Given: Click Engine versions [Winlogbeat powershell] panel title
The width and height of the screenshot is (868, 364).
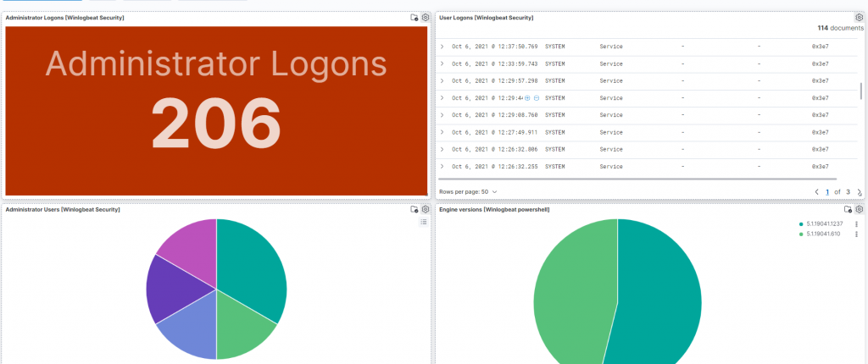Looking at the screenshot, I should point(494,210).
